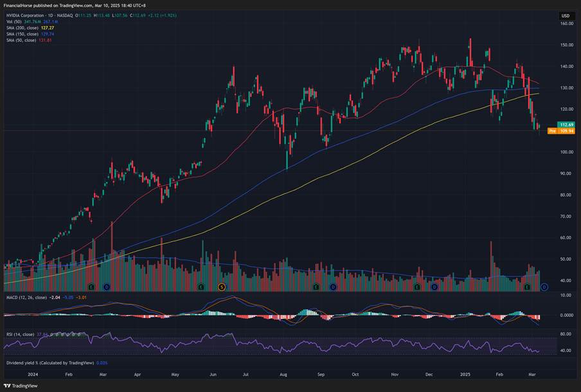Click the MACD value -2.04 in legend
The height and width of the screenshot is (392, 581).
tap(55, 298)
